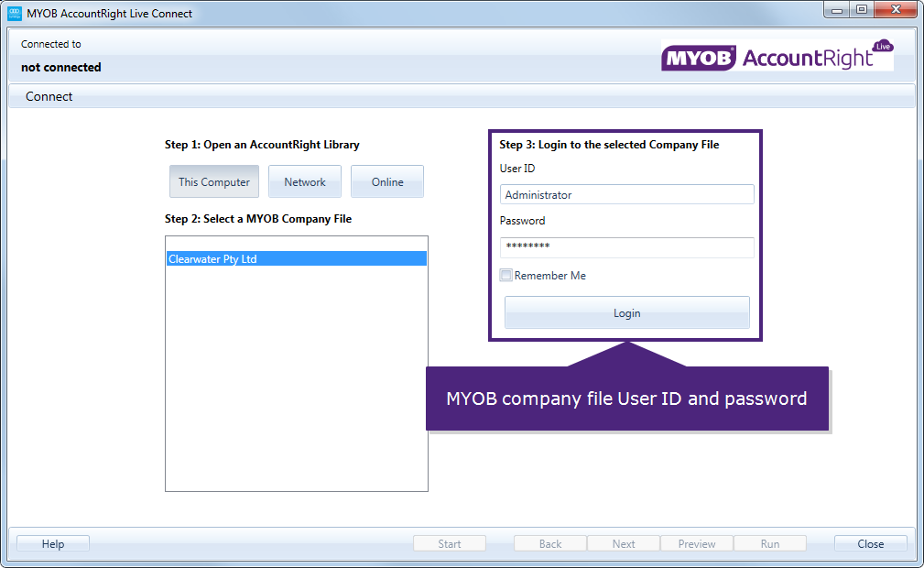The width and height of the screenshot is (924, 568).
Task: Click inside the User ID field
Action: coord(626,194)
